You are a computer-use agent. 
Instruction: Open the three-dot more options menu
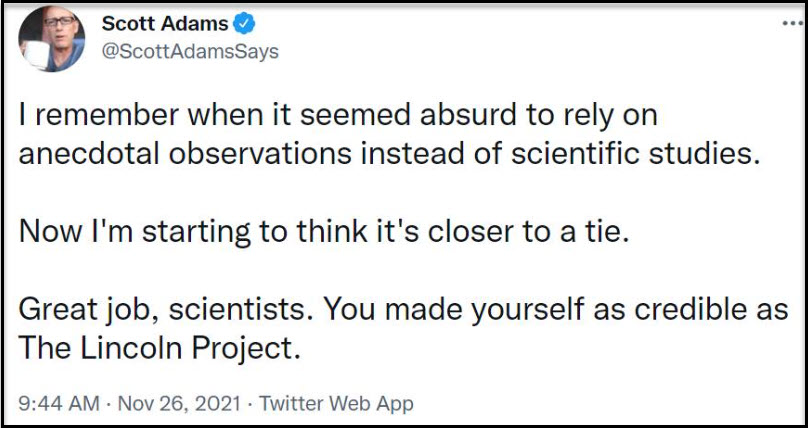pyautogui.click(x=793, y=24)
